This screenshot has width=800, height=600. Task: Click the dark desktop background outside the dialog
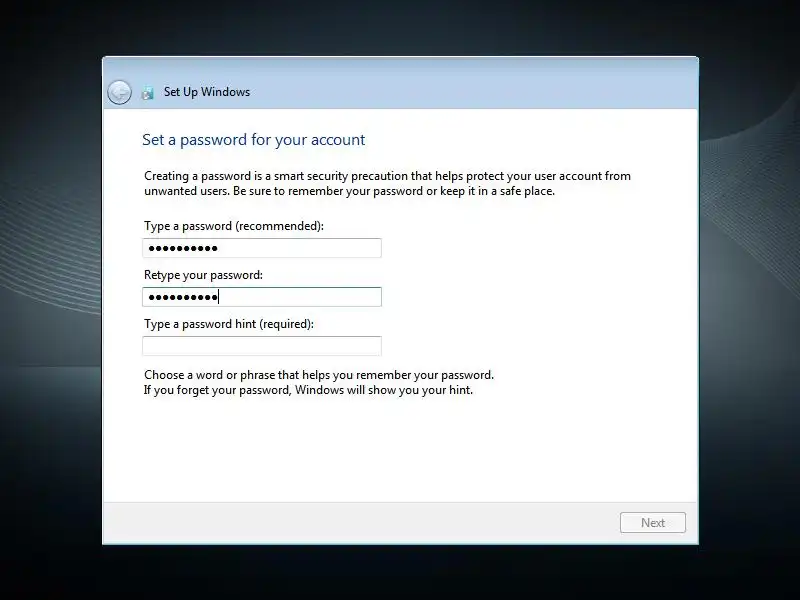(x=51, y=459)
